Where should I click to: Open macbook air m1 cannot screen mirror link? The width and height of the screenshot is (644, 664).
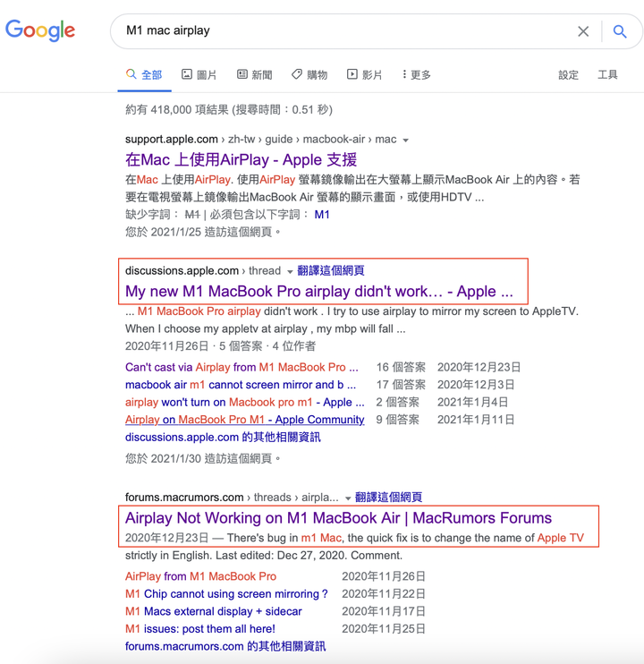tap(241, 385)
